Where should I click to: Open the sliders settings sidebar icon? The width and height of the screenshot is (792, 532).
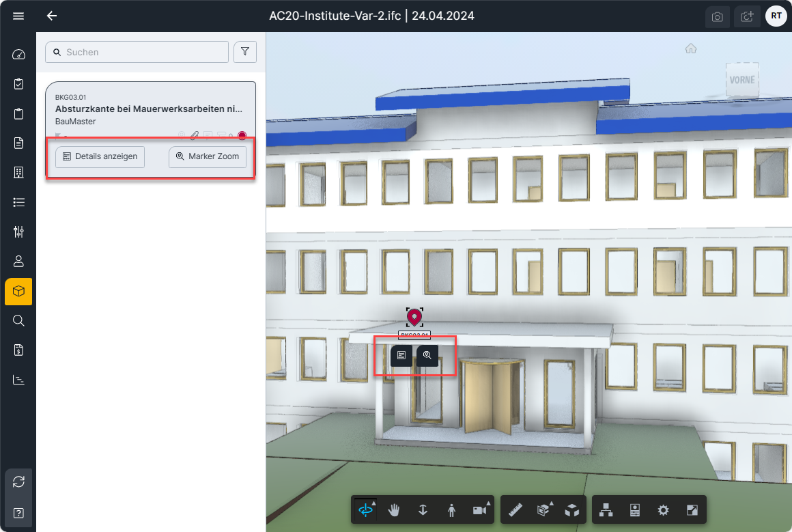tap(18, 232)
